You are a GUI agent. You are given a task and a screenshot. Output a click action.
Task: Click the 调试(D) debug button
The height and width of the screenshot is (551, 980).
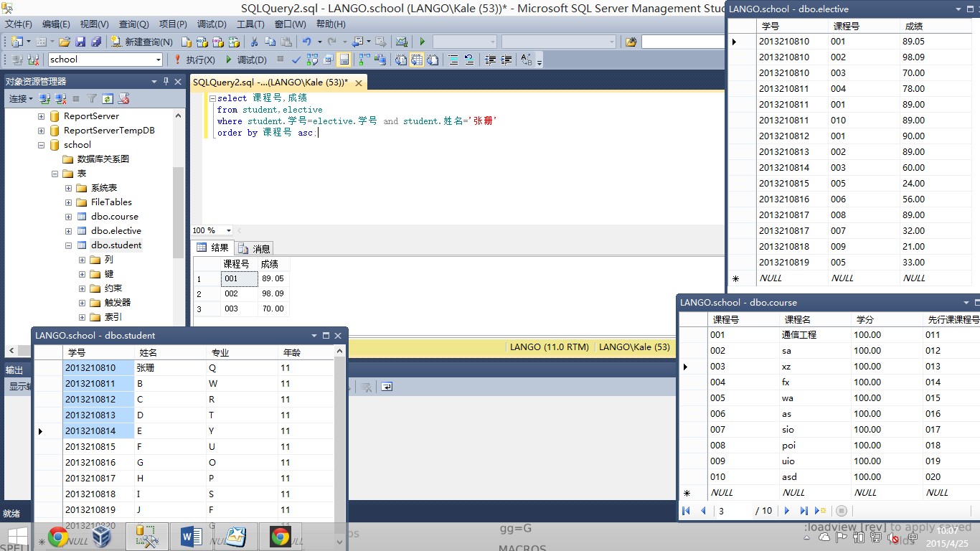(x=246, y=60)
